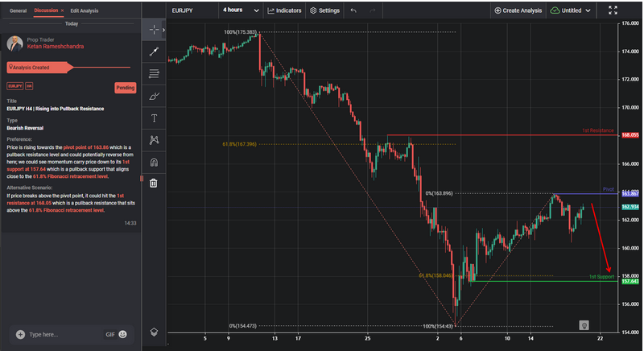
Task: Click the Pending status button
Action: 126,88
